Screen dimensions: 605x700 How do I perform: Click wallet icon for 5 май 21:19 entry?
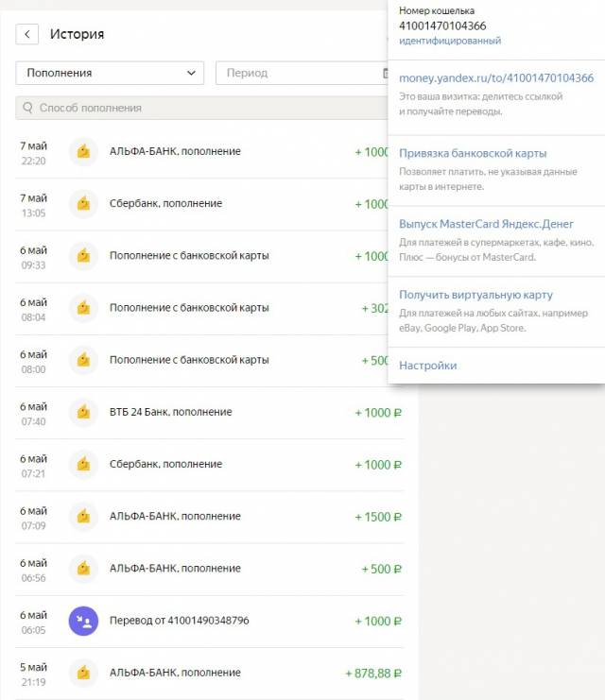pyautogui.click(x=83, y=673)
